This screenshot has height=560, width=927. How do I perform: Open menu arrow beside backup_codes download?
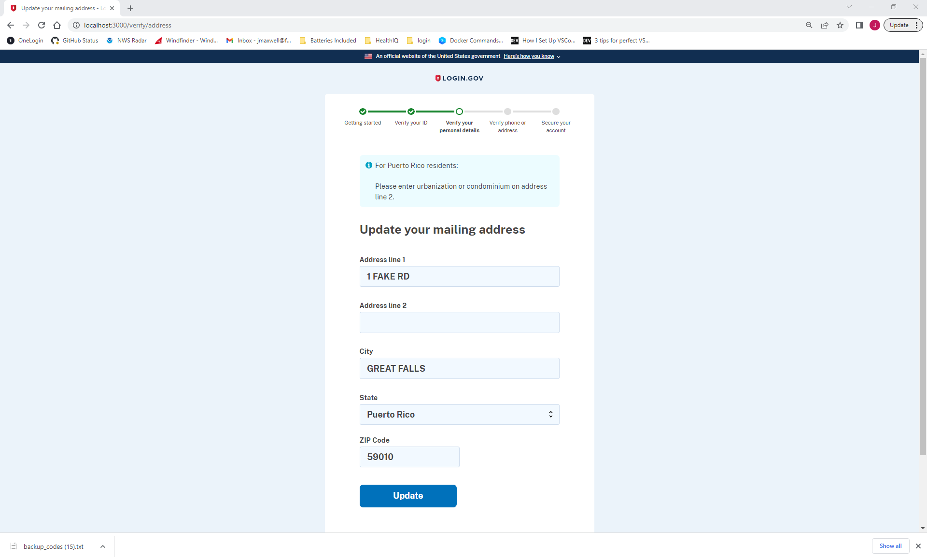103,546
